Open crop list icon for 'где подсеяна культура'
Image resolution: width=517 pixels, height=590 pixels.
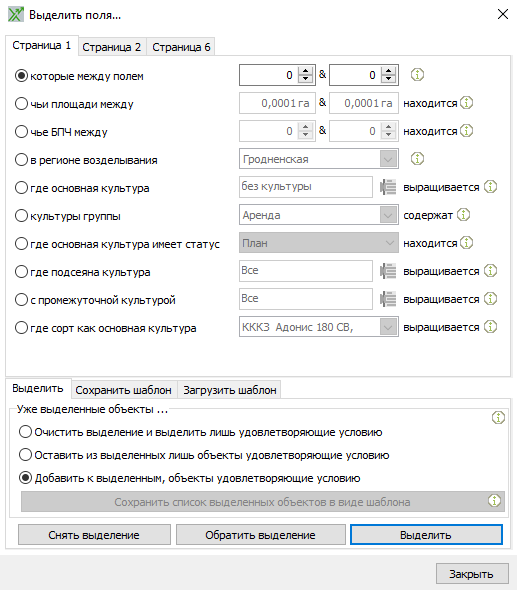(388, 271)
